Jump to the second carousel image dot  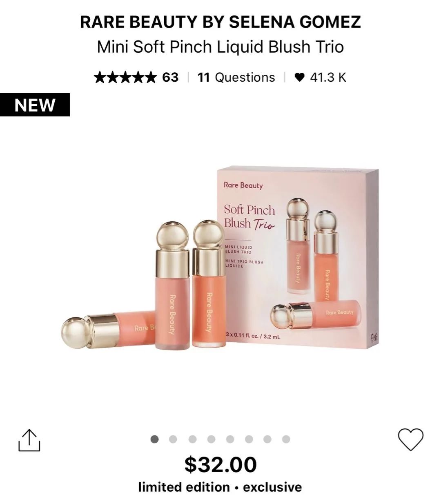[x=173, y=439]
